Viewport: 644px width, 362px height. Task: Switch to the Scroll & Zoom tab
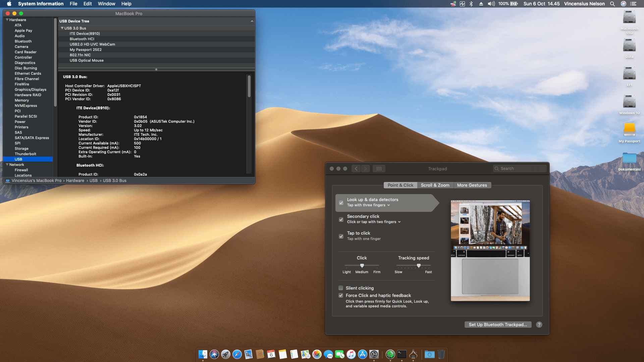pos(435,185)
